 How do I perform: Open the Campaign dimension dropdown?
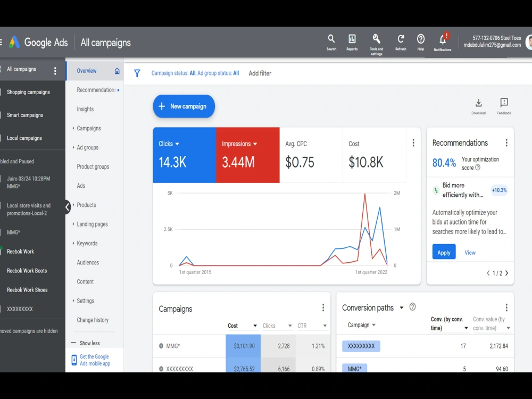(x=362, y=325)
